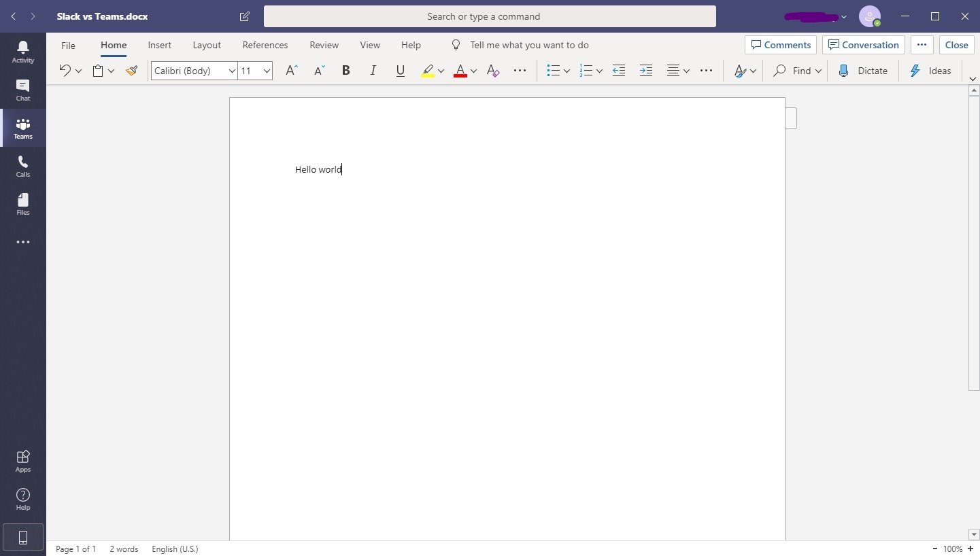Expand the undo dropdown arrow
This screenshot has height=556, width=980.
(x=78, y=71)
